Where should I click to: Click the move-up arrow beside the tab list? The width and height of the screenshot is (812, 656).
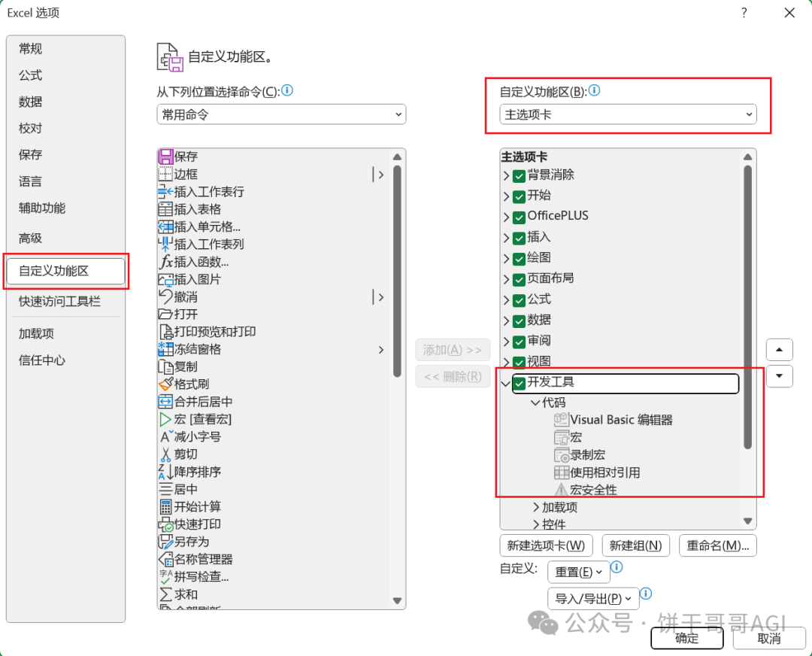[780, 349]
